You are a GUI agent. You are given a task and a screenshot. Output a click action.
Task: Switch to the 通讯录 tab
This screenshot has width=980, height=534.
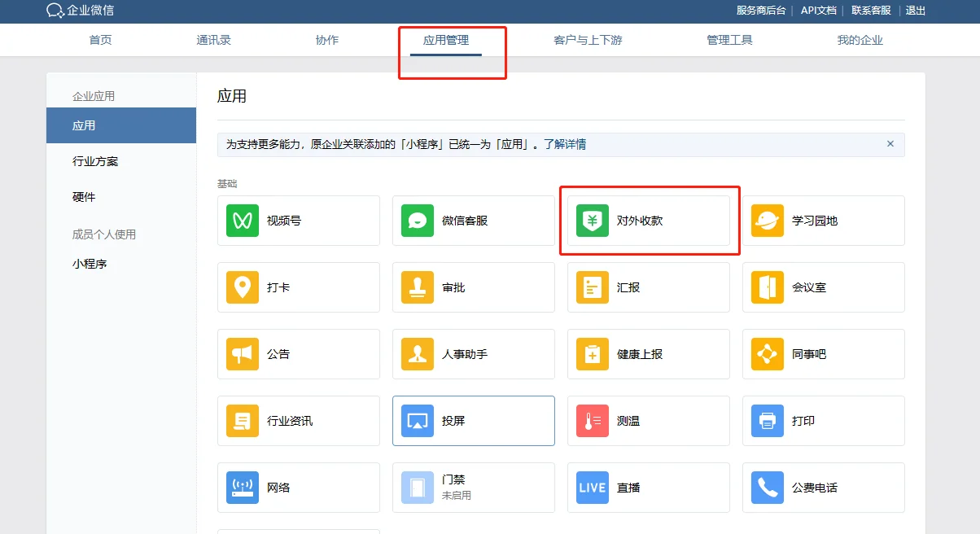pyautogui.click(x=213, y=40)
